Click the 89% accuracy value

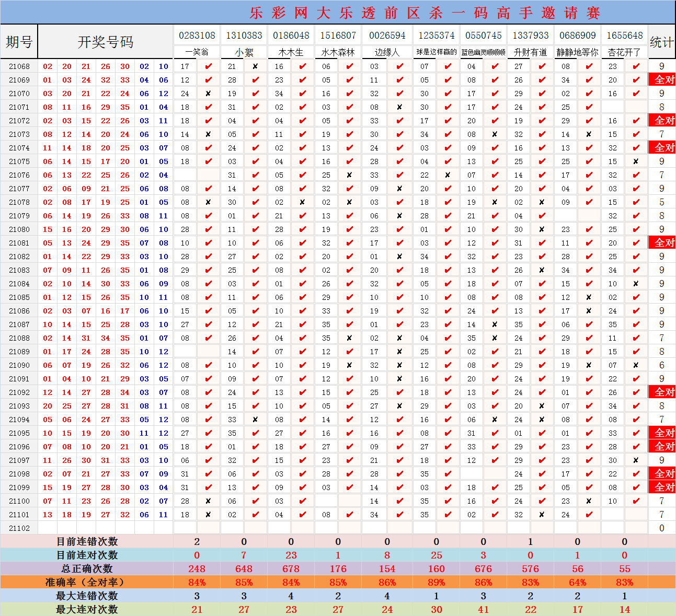pyautogui.click(x=436, y=583)
